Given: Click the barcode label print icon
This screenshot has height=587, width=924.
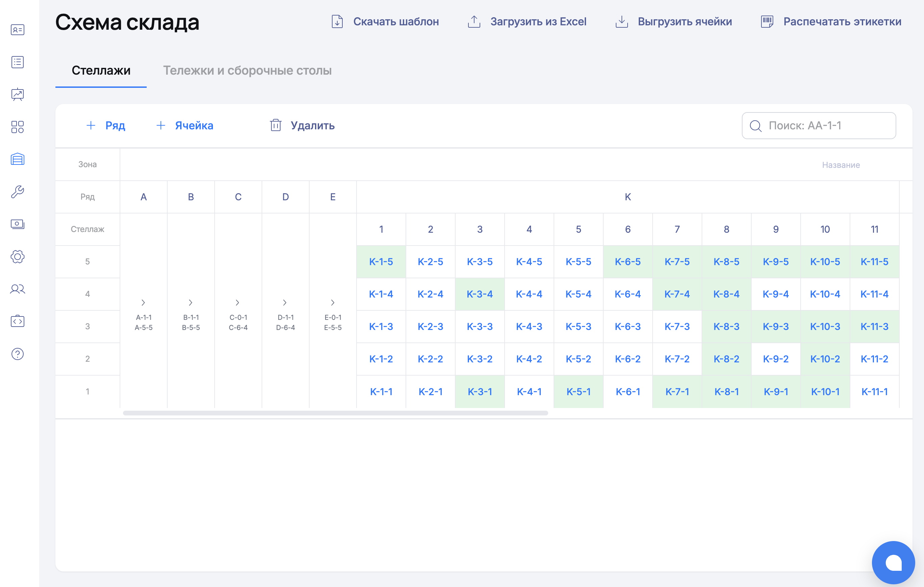Looking at the screenshot, I should [x=767, y=22].
